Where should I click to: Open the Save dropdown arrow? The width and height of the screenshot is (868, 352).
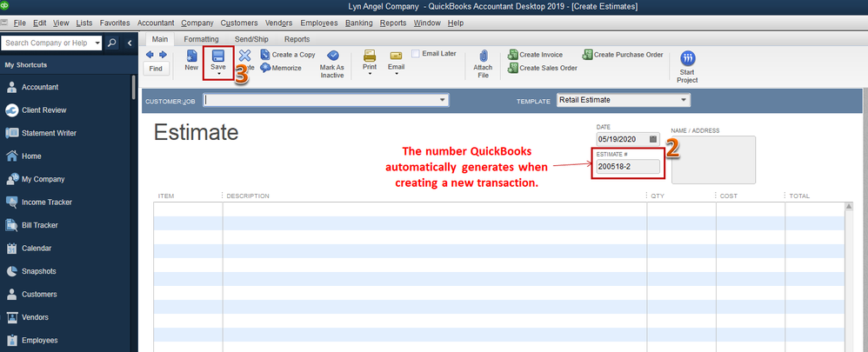[x=218, y=74]
